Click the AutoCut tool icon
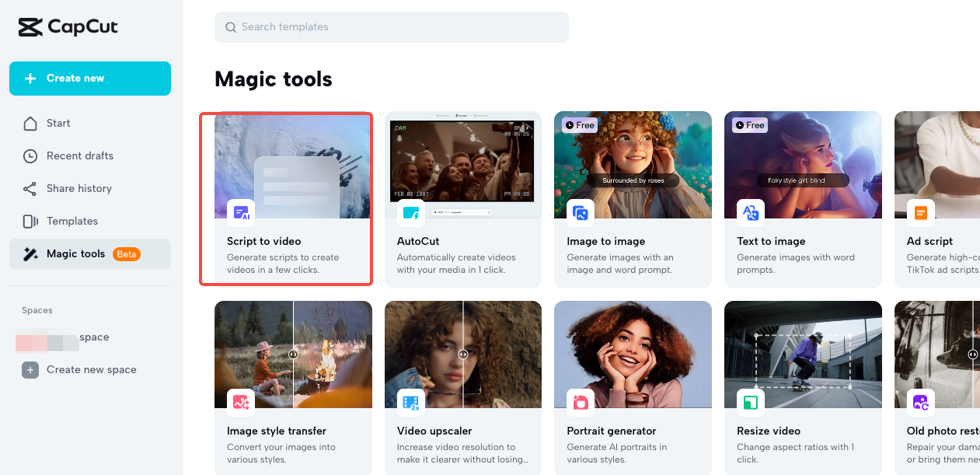Image resolution: width=980 pixels, height=475 pixels. [411, 212]
